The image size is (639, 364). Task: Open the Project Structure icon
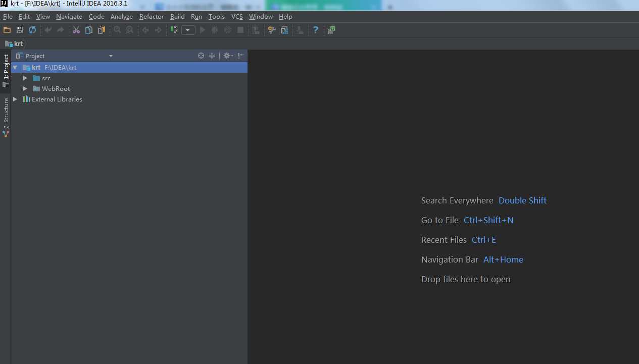[284, 30]
